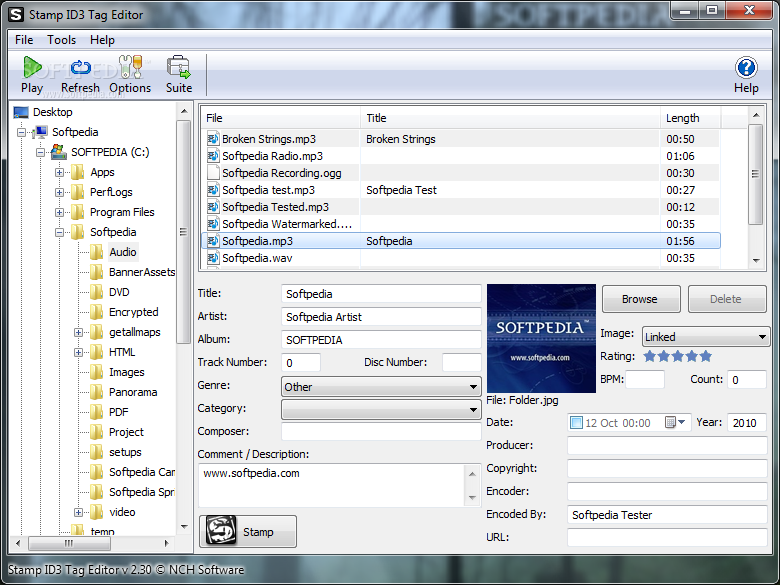This screenshot has height=585, width=780.
Task: Expand the PerfLogs folder
Action: [x=59, y=193]
